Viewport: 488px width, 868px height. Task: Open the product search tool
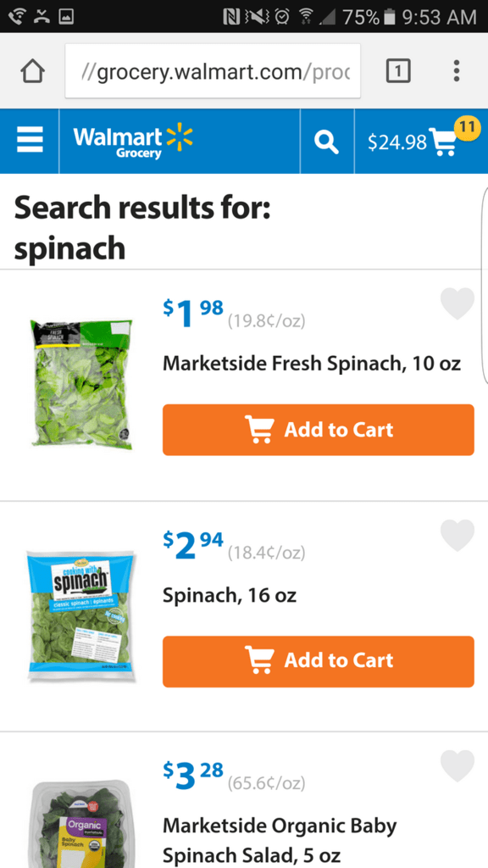tap(326, 141)
